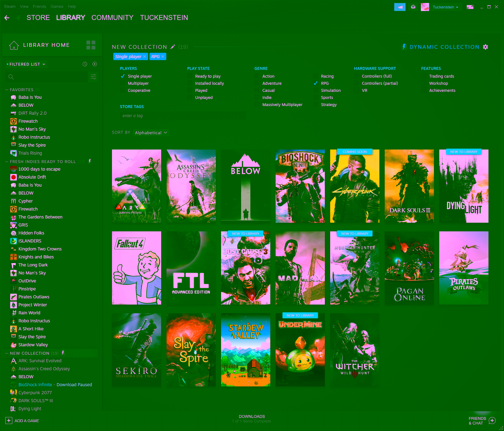Click the Library Home house icon
The height and width of the screenshot is (431, 504).
coord(14,45)
